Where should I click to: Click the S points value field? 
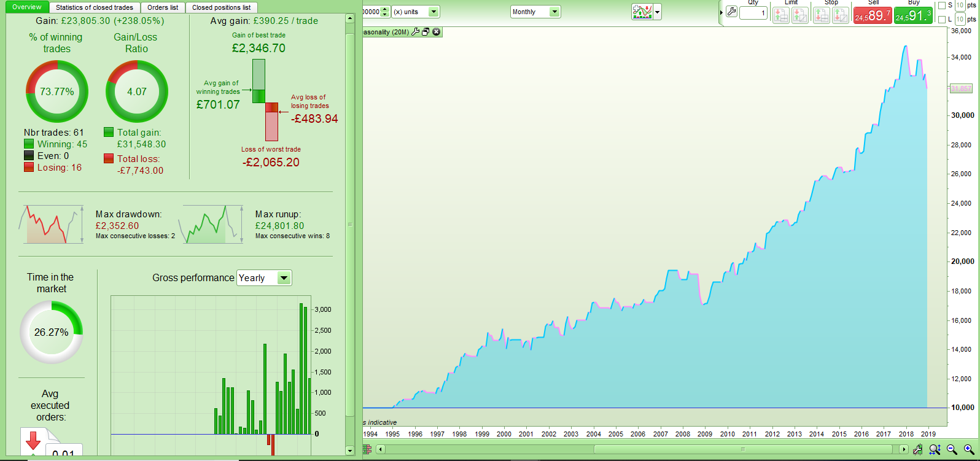[x=960, y=6]
